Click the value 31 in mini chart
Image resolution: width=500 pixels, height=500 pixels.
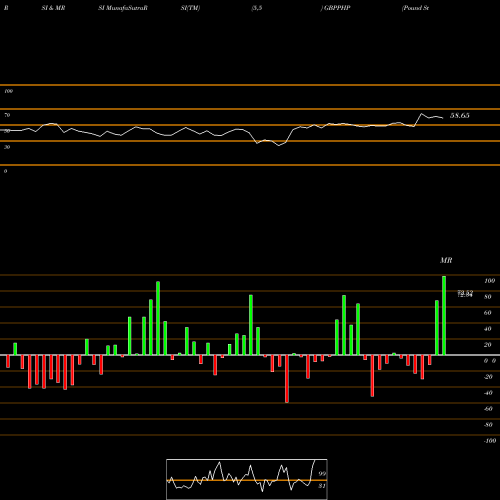click(x=322, y=486)
